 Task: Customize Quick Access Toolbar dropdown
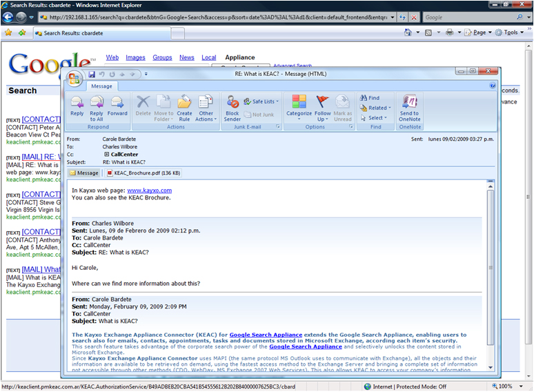click(x=146, y=75)
